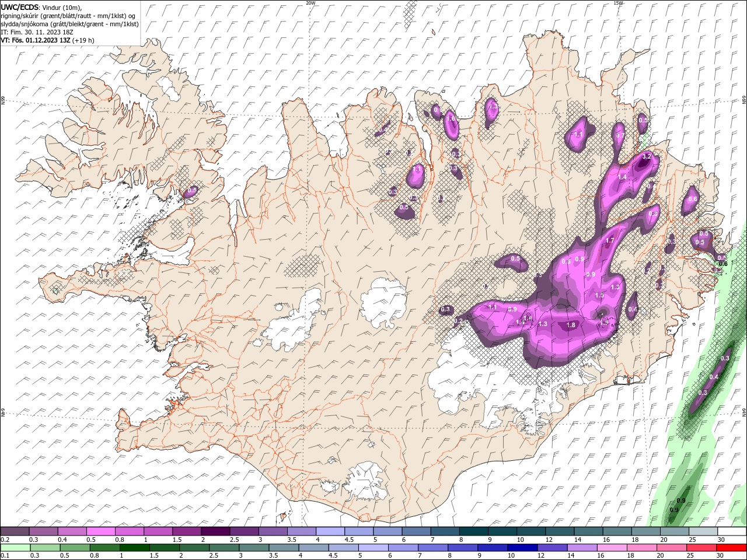Click the lower legend swatch starting at 4.5
This screenshot has height=560, width=747.
click(343, 548)
